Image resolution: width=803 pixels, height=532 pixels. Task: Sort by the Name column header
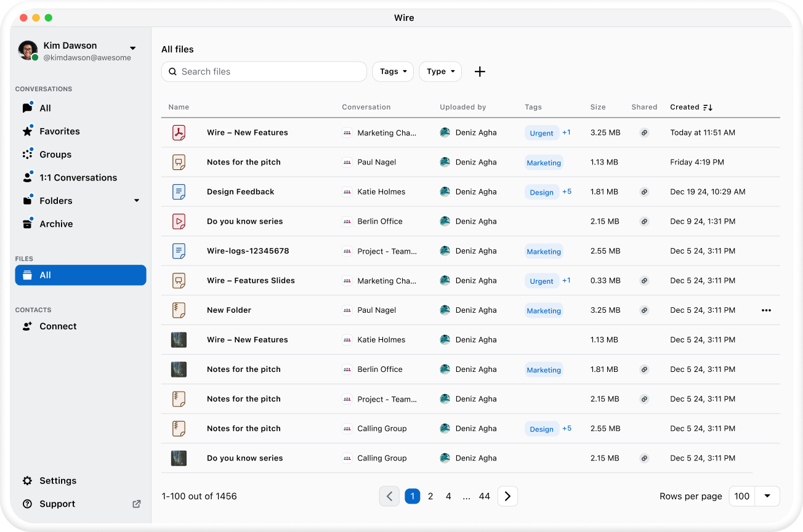pos(179,107)
